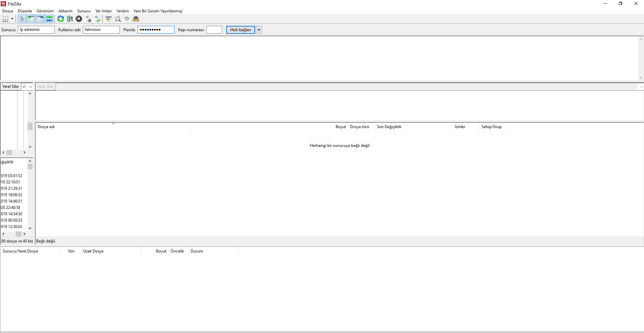Open Yeni Bir Sürüm Yayınlanmış! menu
This screenshot has width=644, height=333.
(x=158, y=11)
